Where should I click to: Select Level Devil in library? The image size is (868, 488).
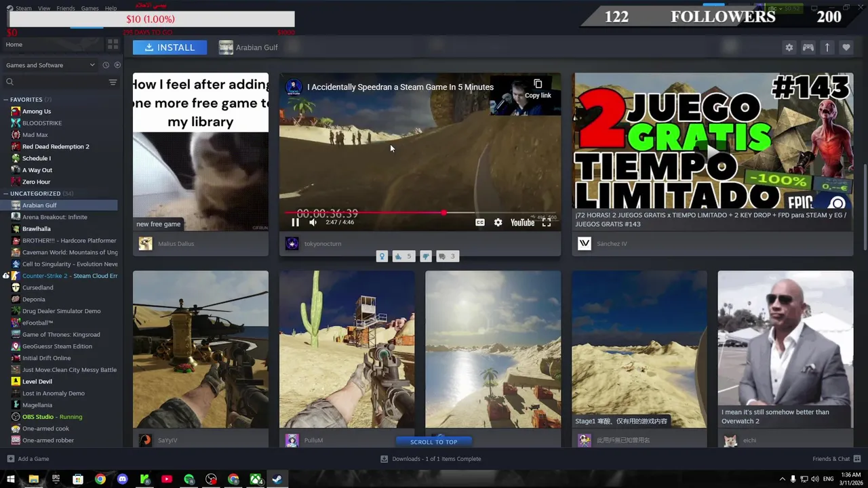[37, 382]
